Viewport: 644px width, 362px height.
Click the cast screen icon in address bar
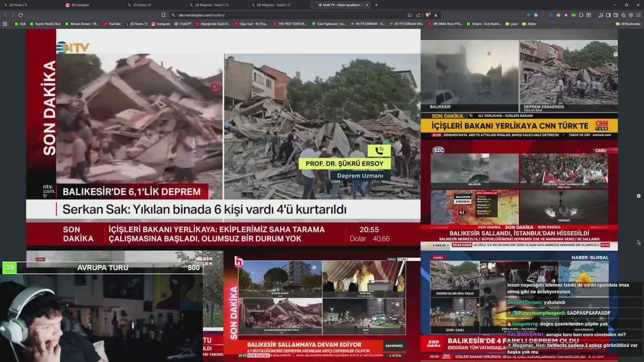(410, 15)
